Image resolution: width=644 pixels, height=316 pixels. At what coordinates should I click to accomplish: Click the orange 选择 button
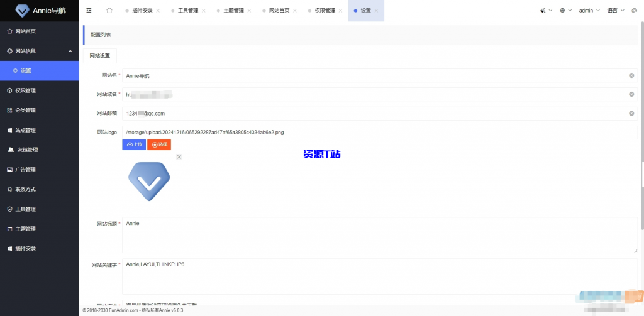pyautogui.click(x=159, y=144)
